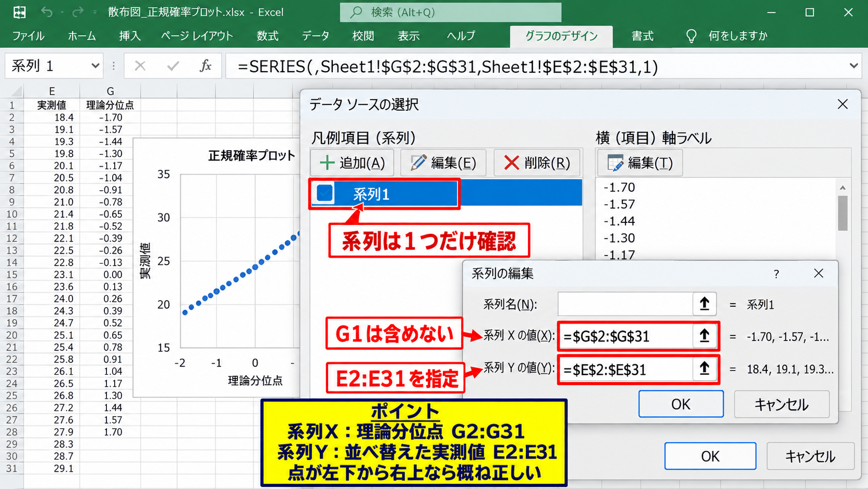Click キャンセル in データ ソースの選択 dialog

tap(810, 456)
